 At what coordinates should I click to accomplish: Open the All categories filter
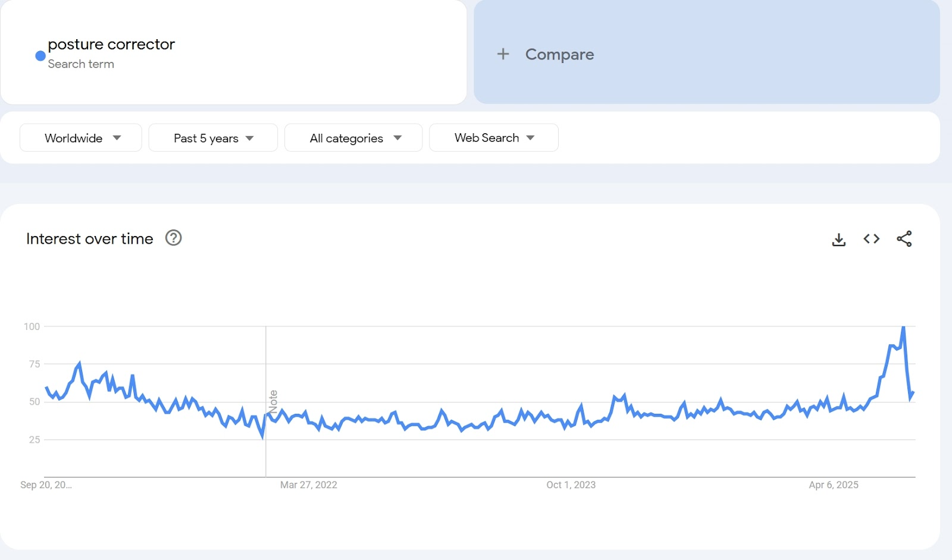point(346,138)
